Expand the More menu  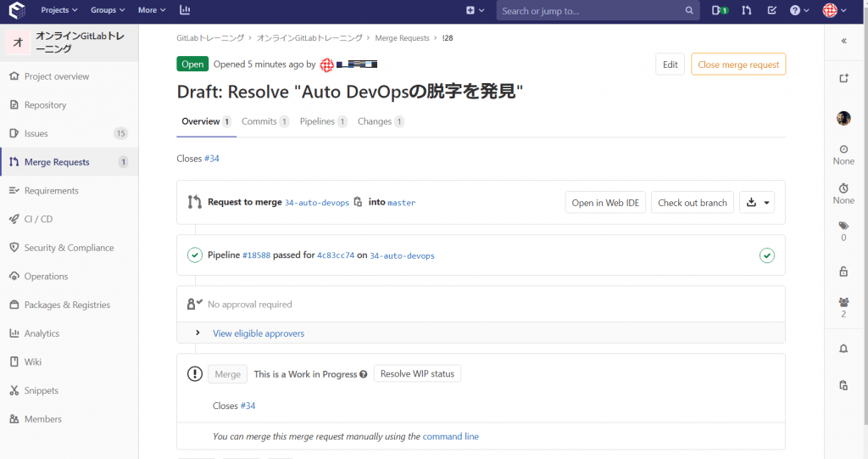tap(152, 10)
